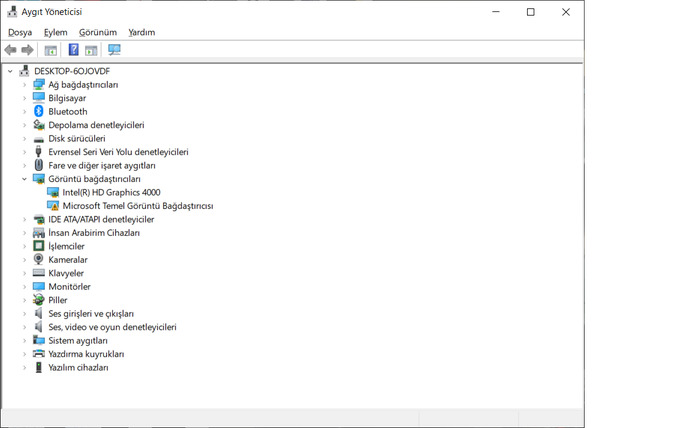Open the Yardım menu

142,32
